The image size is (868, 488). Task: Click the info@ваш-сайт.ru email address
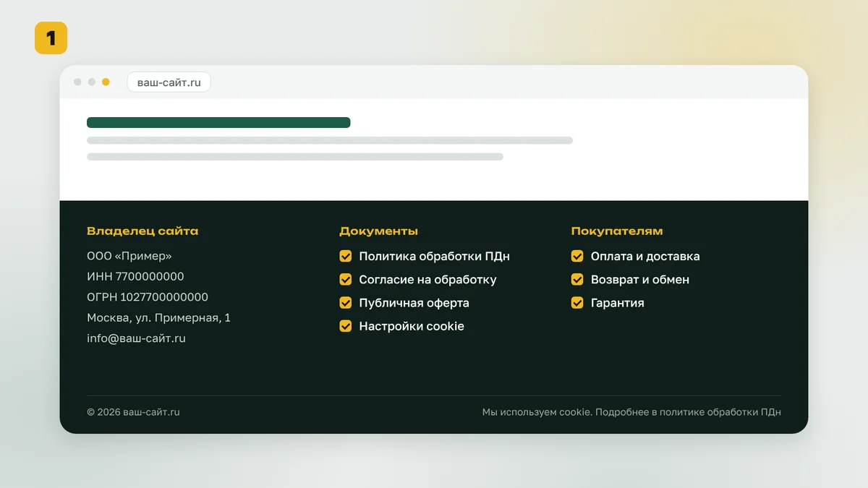coord(136,338)
